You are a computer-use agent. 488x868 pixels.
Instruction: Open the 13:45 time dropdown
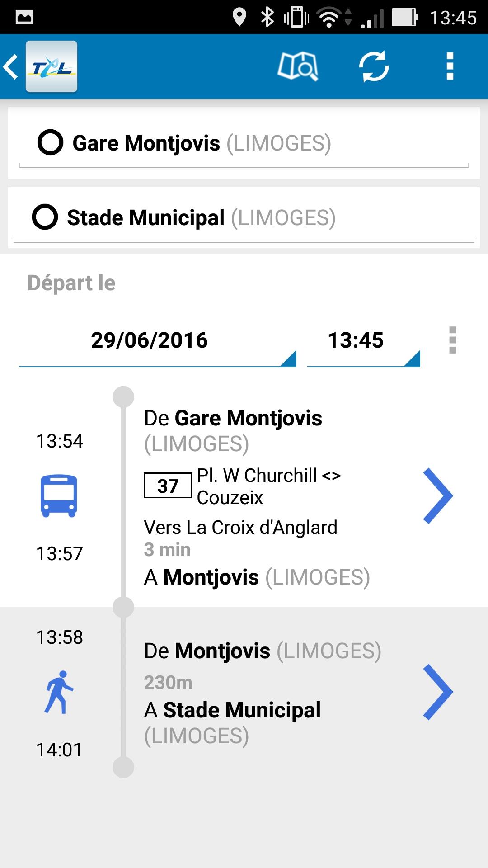coord(363,341)
